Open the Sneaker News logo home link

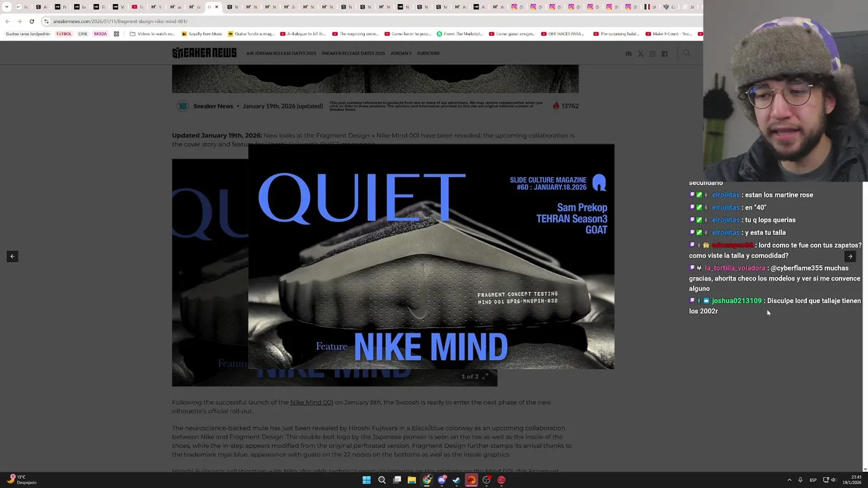[204, 53]
